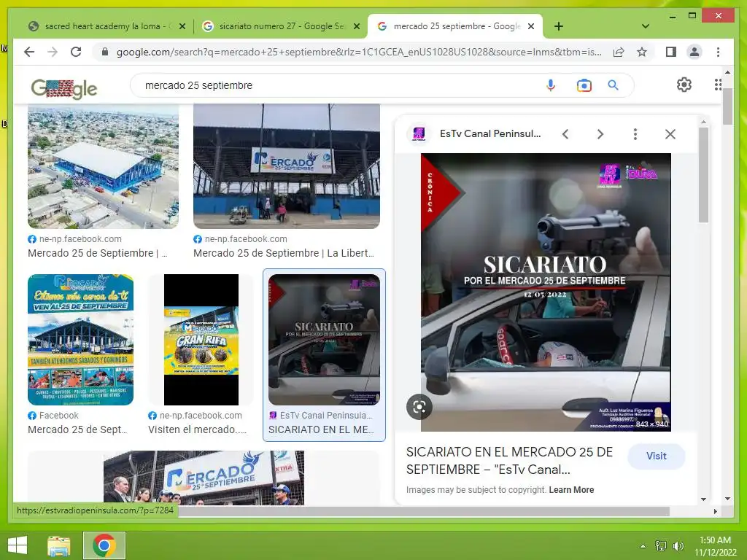Click the Learn More copyright link
The height and width of the screenshot is (560, 747).
pyautogui.click(x=571, y=489)
